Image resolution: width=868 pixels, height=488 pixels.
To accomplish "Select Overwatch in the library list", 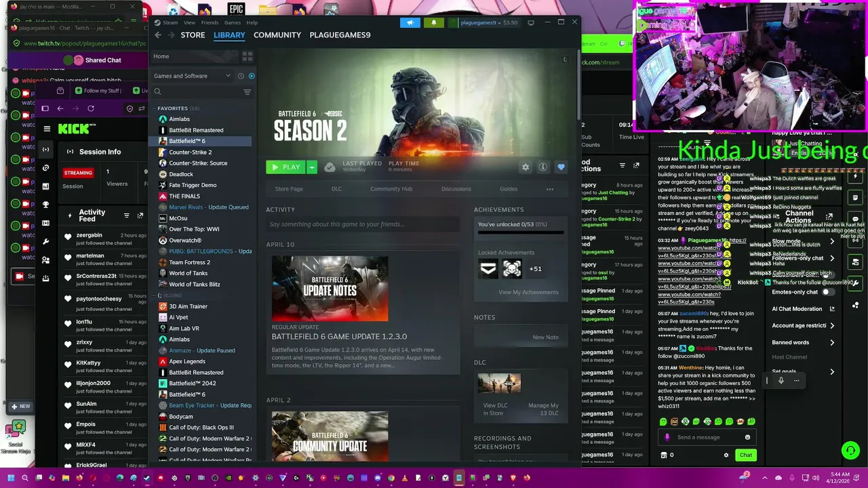I will 185,240.
